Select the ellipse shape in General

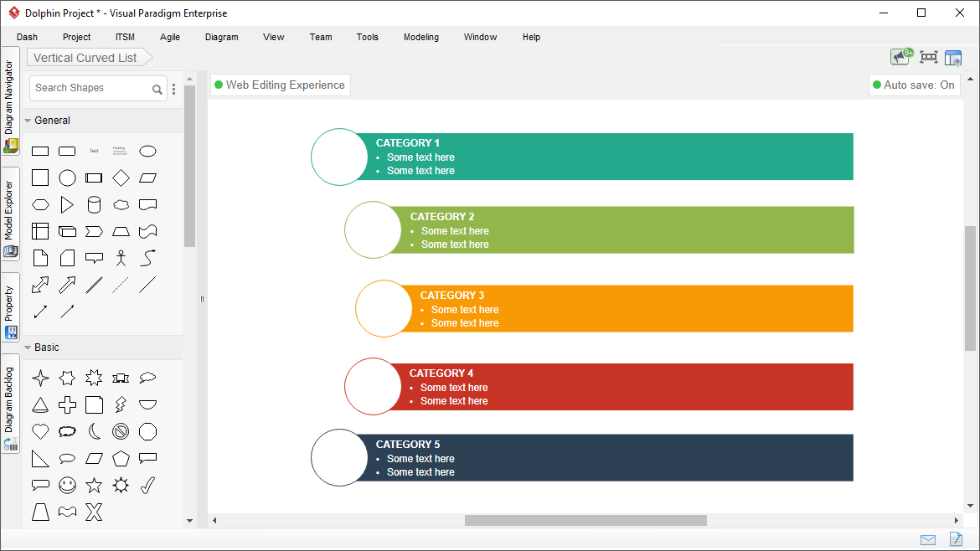(x=147, y=152)
